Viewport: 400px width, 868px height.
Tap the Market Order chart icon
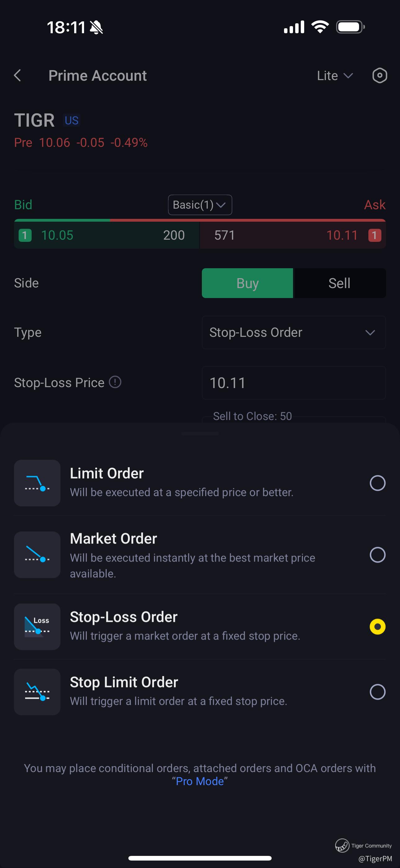[37, 555]
